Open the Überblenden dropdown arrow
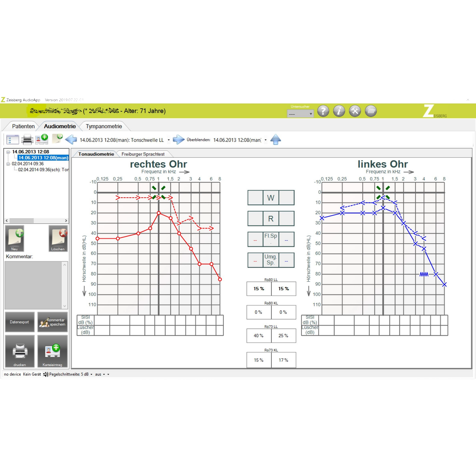This screenshot has width=476, height=476. [x=266, y=140]
